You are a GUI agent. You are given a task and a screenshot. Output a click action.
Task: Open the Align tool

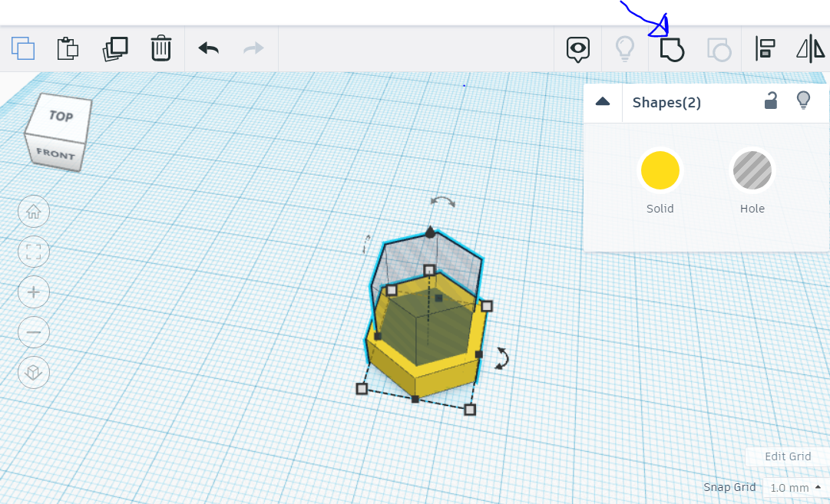coord(765,48)
